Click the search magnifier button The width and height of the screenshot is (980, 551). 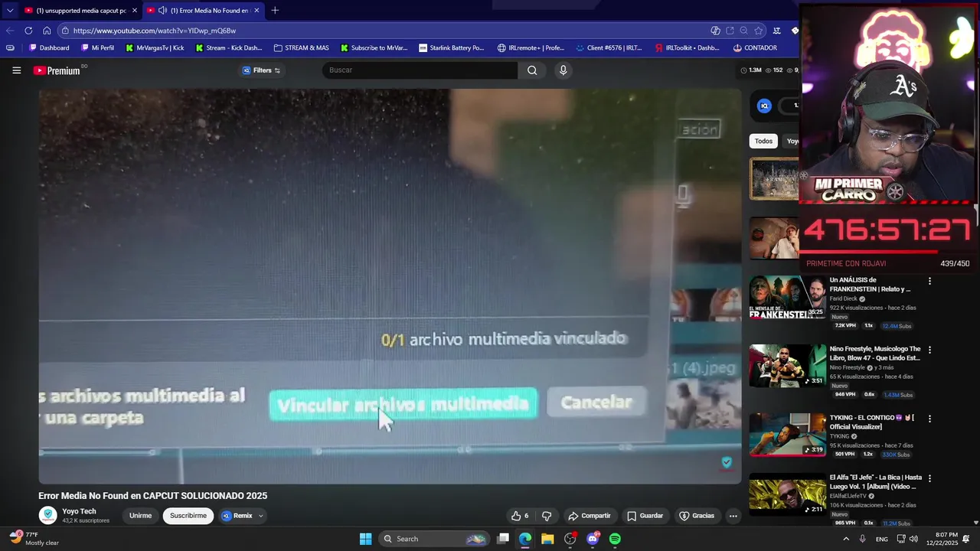coord(532,70)
